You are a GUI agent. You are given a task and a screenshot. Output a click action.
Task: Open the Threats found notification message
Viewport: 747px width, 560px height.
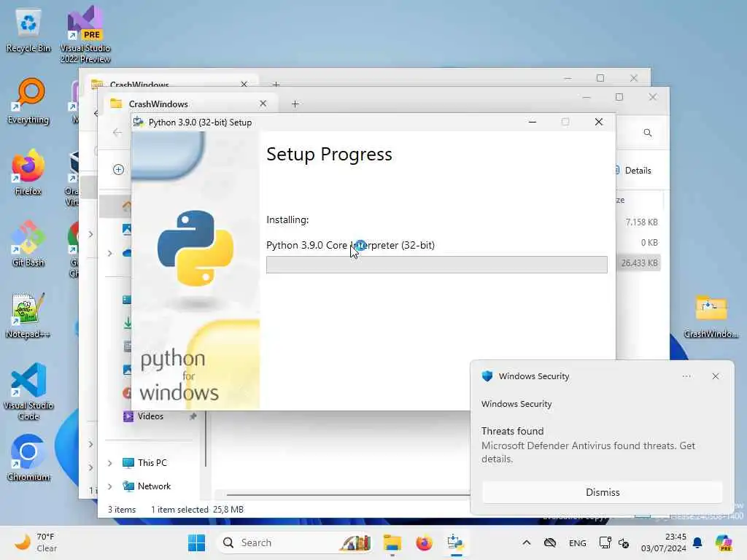click(x=589, y=445)
